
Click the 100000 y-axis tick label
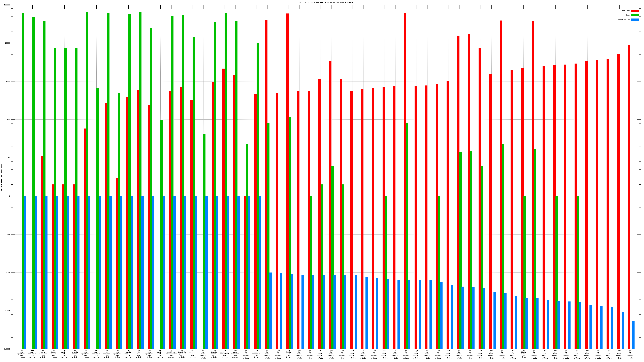7,5
